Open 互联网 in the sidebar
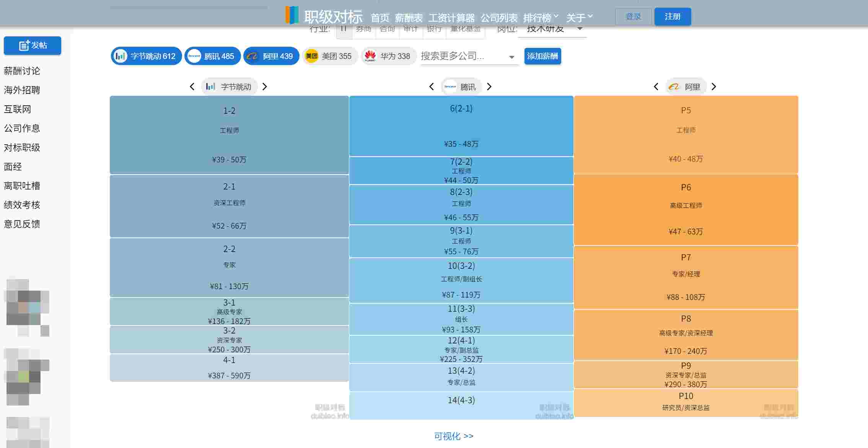 pos(17,109)
